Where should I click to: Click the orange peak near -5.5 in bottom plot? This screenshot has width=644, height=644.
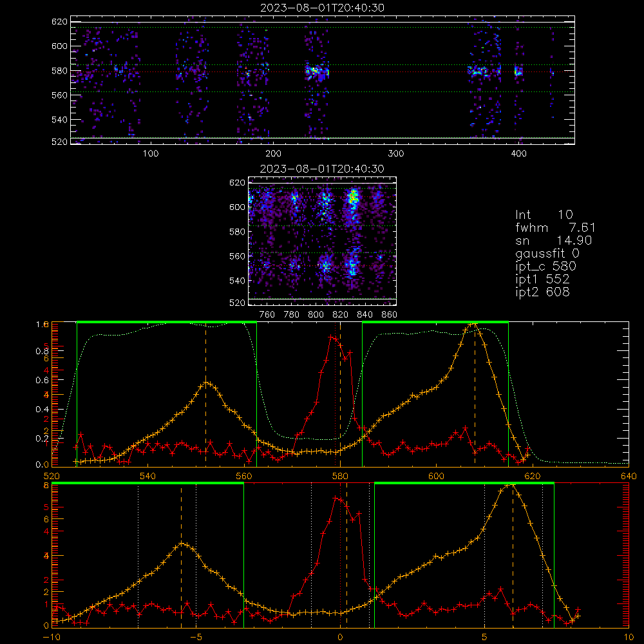point(182,544)
